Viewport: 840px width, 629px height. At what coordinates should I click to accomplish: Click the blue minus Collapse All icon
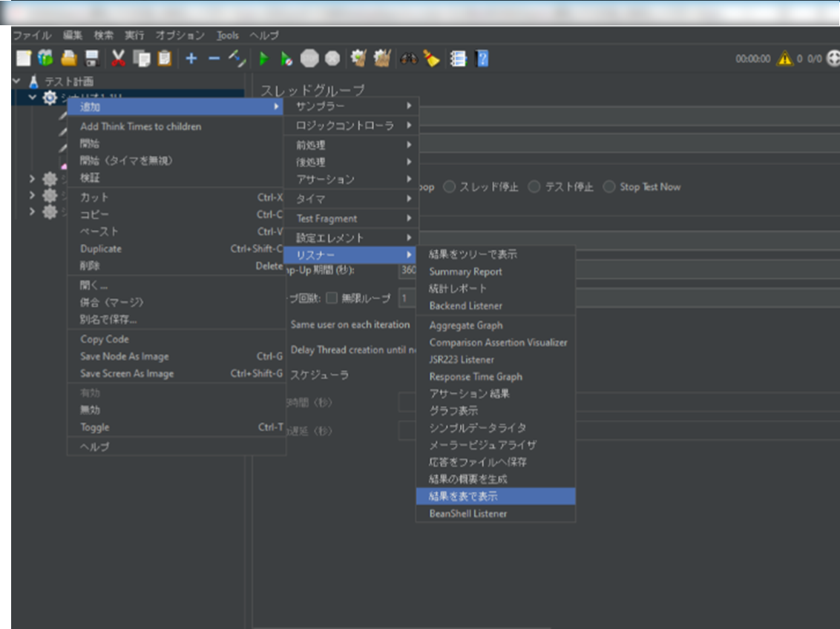214,59
